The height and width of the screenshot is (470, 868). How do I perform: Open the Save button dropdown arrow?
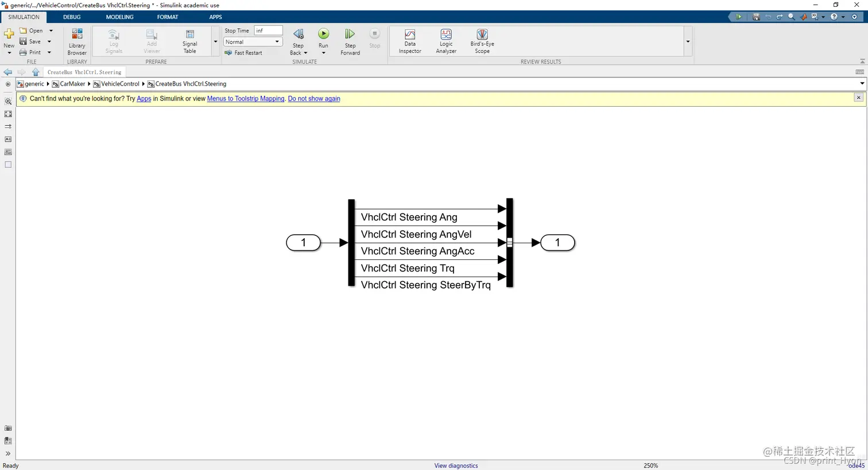click(49, 42)
